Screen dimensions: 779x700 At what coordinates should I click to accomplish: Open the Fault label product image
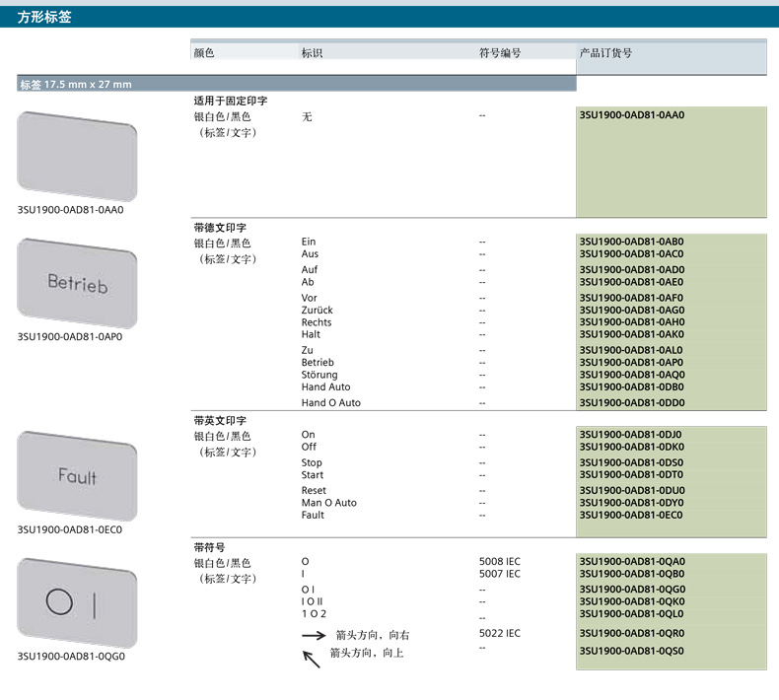point(77,476)
